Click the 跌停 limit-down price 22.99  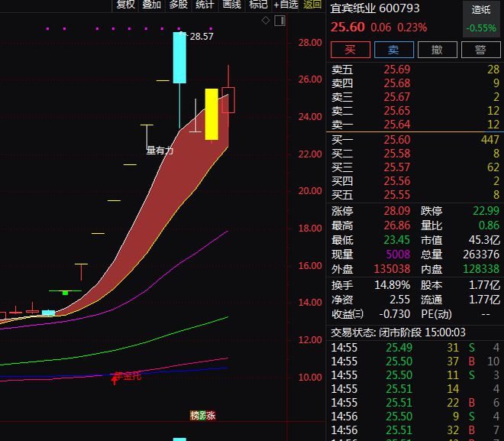pyautogui.click(x=486, y=211)
